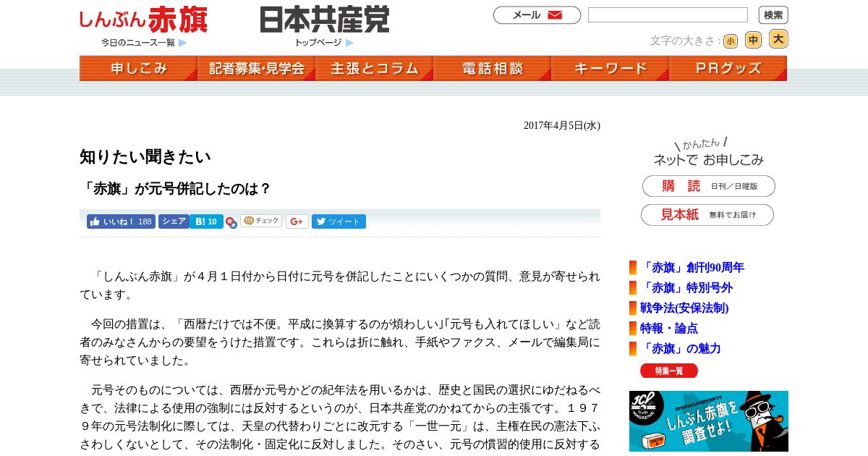Screen dimensions: 868x456
Task: Open the しんぶん赤旗 logo
Action: [x=143, y=20]
